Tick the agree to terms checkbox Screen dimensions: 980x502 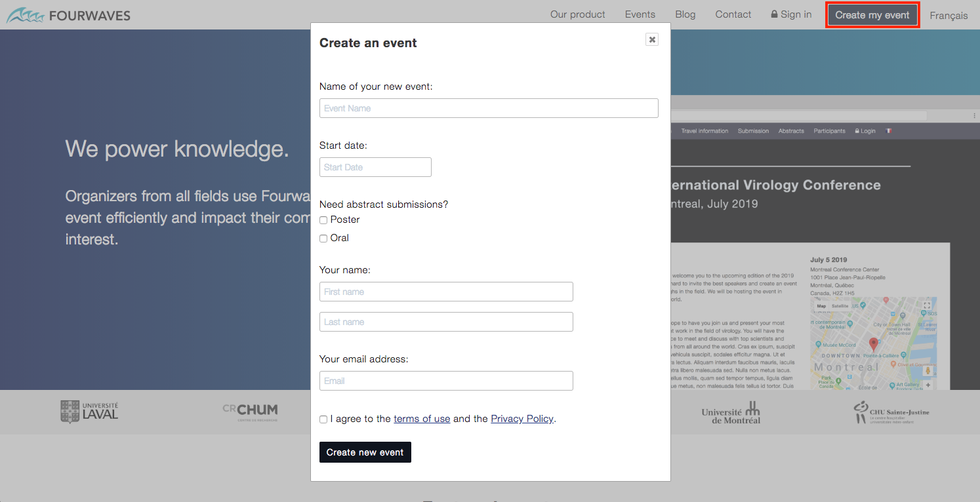point(323,419)
